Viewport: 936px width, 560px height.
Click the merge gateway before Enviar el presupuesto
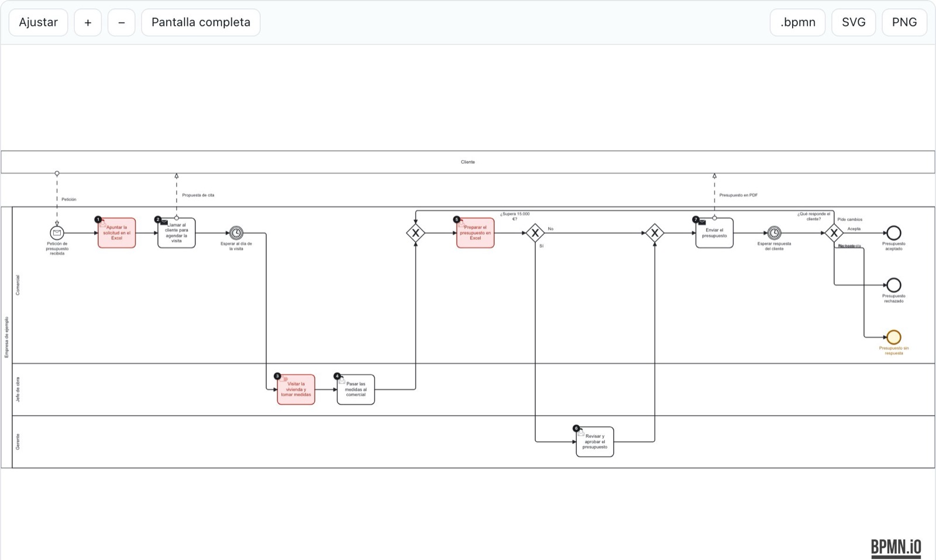[655, 233]
